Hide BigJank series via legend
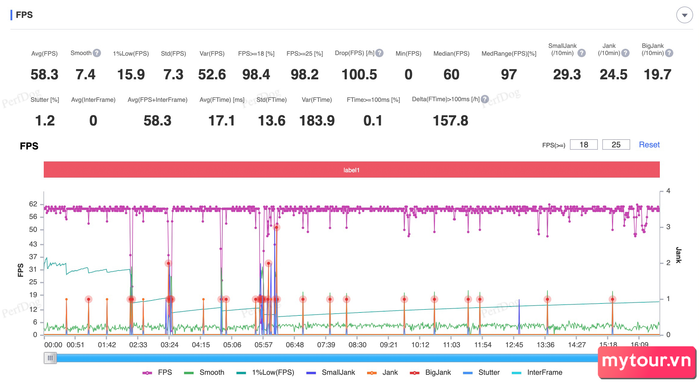This screenshot has width=700, height=384. click(x=430, y=372)
